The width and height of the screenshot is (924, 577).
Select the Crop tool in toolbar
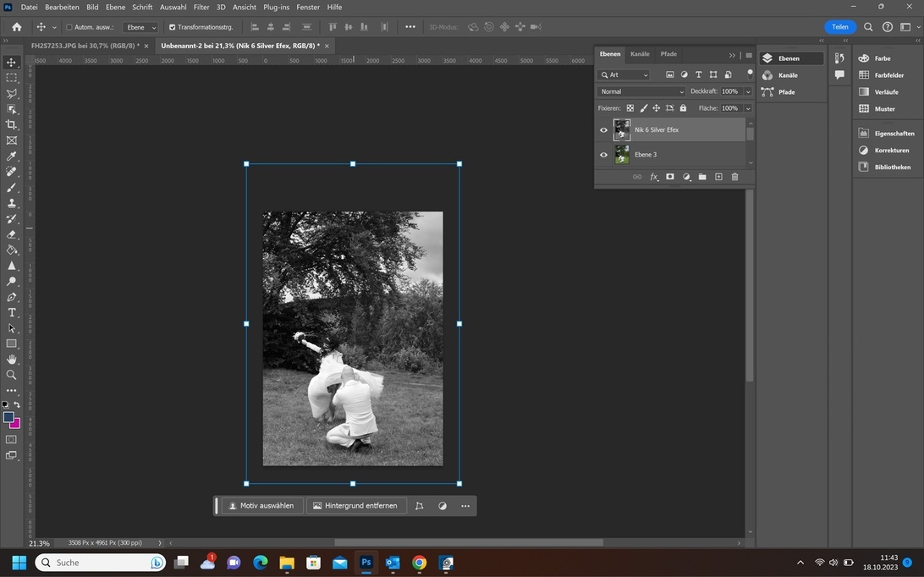12,124
